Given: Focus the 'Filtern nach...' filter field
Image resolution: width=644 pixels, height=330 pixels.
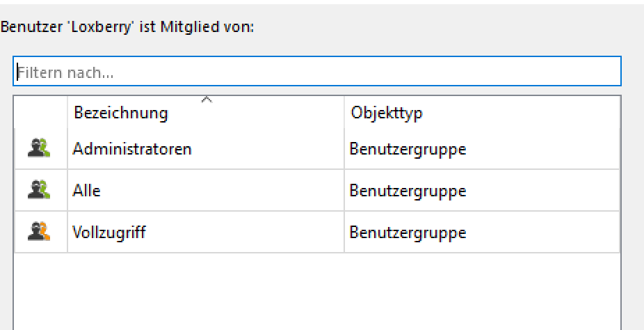Looking at the screenshot, I should tap(316, 72).
